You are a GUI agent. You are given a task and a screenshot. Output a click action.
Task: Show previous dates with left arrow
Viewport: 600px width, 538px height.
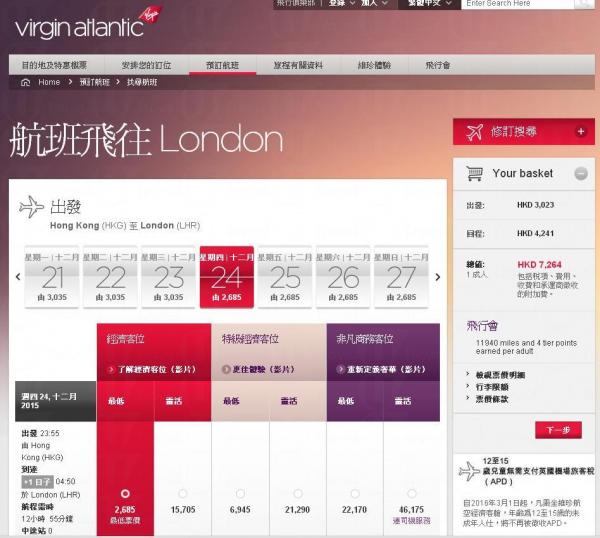[18, 277]
